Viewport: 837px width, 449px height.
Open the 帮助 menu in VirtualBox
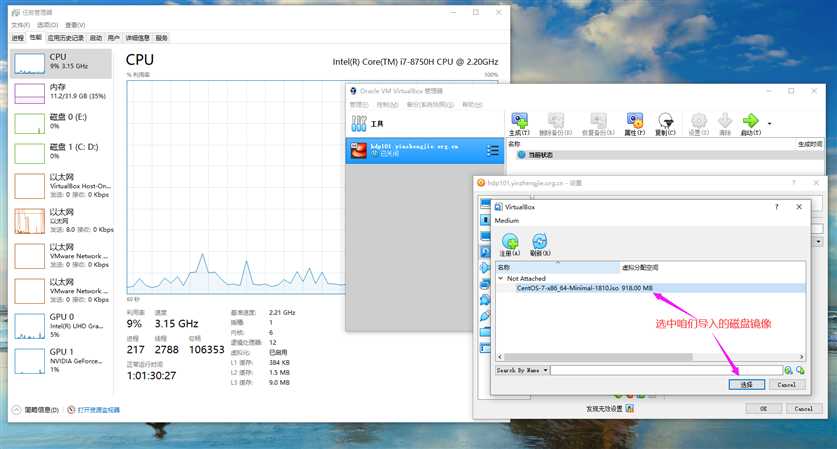point(472,104)
